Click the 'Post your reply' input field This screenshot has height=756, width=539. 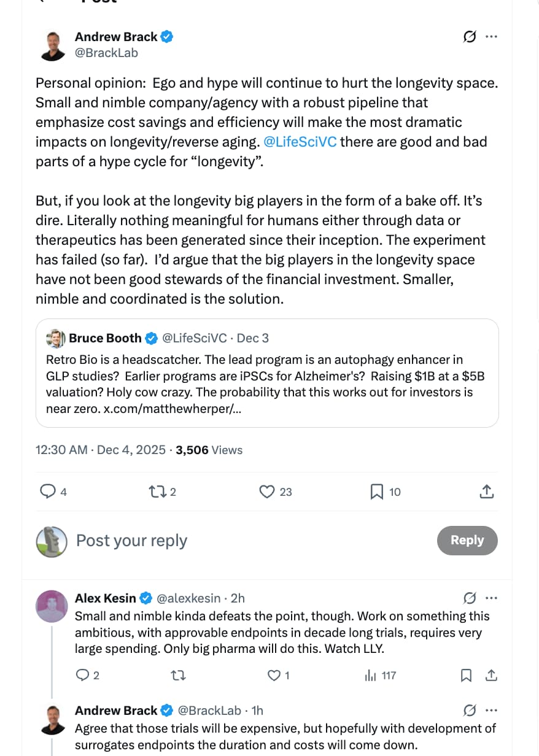[x=246, y=541]
